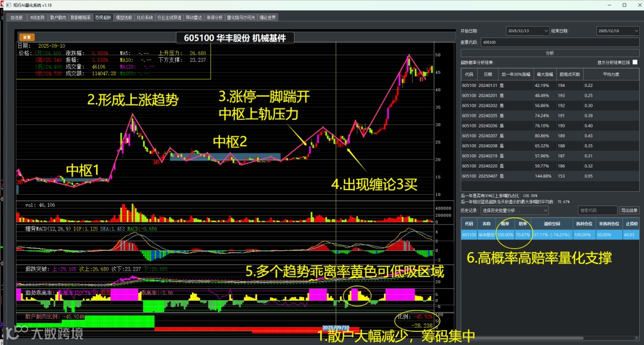Open the 缠论世界 tab
644x345 pixels.
pyautogui.click(x=268, y=18)
